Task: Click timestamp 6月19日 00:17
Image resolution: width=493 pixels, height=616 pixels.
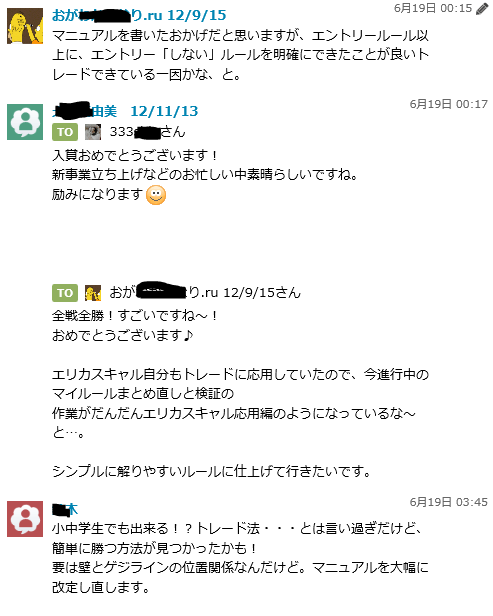Action: [449, 104]
